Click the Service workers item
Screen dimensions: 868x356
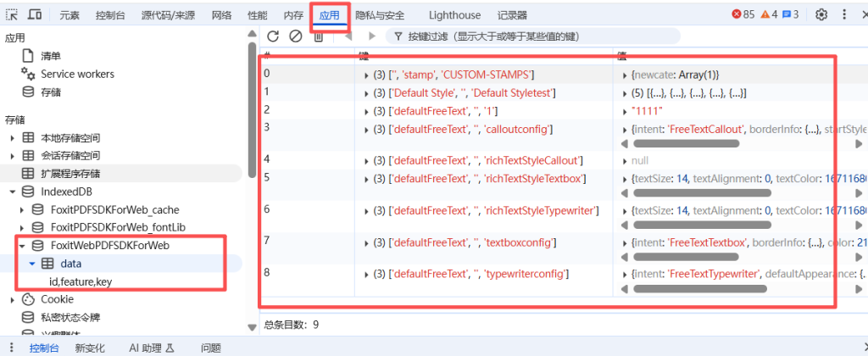point(77,74)
